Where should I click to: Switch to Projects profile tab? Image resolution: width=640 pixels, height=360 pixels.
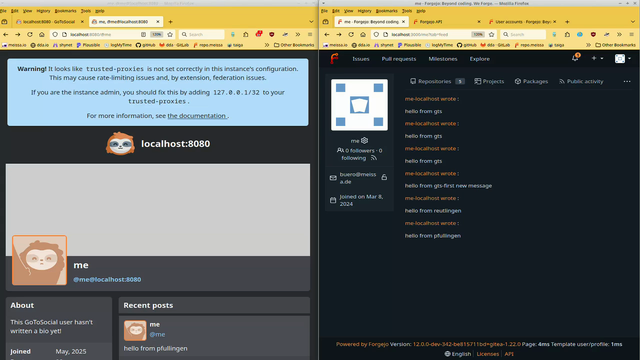(489, 81)
